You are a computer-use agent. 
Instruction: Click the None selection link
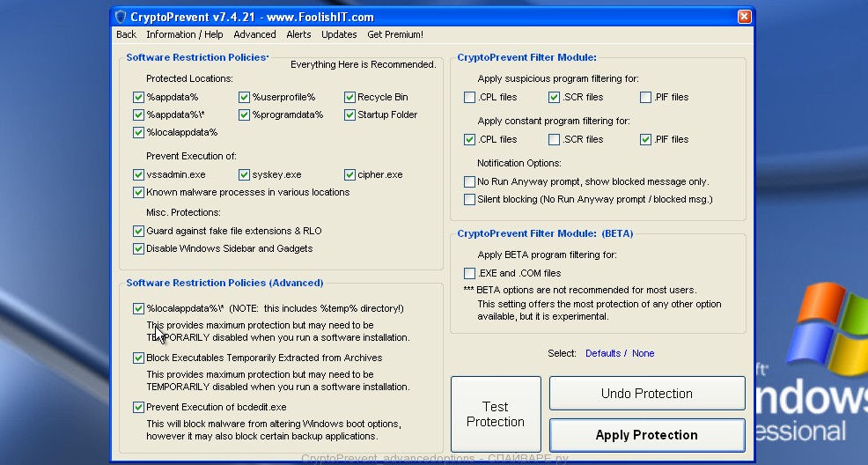(644, 353)
